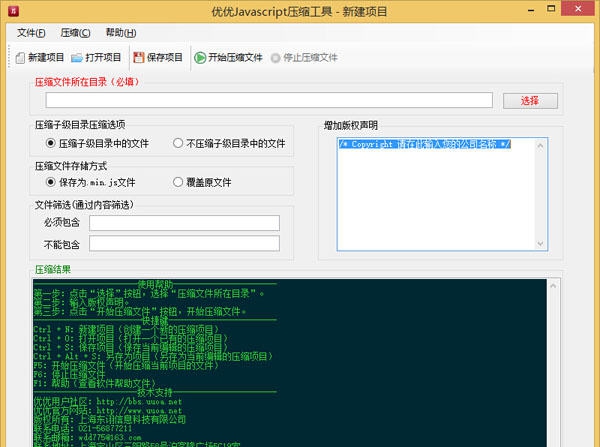Click copyright text area scroll up arrow
600x447 pixels.
[x=540, y=145]
